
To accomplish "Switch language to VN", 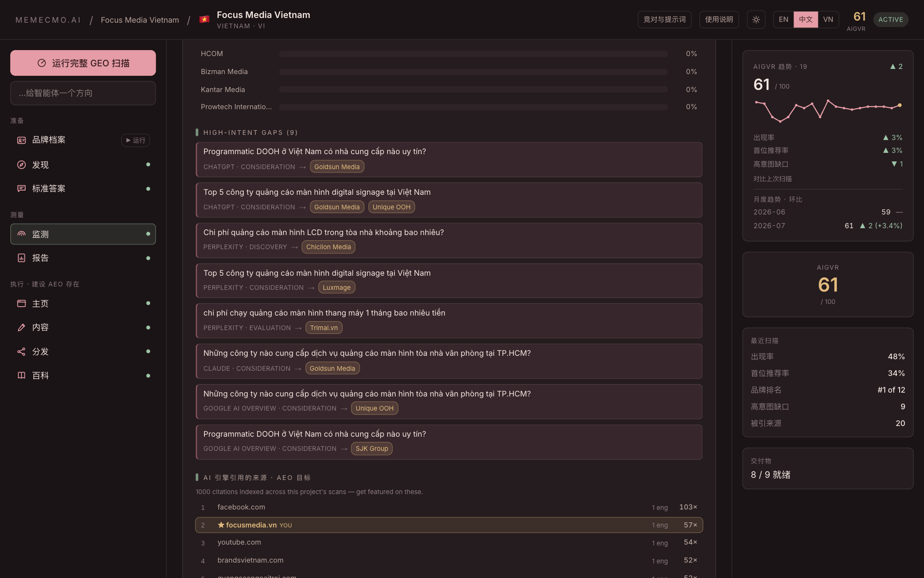I will coord(828,20).
